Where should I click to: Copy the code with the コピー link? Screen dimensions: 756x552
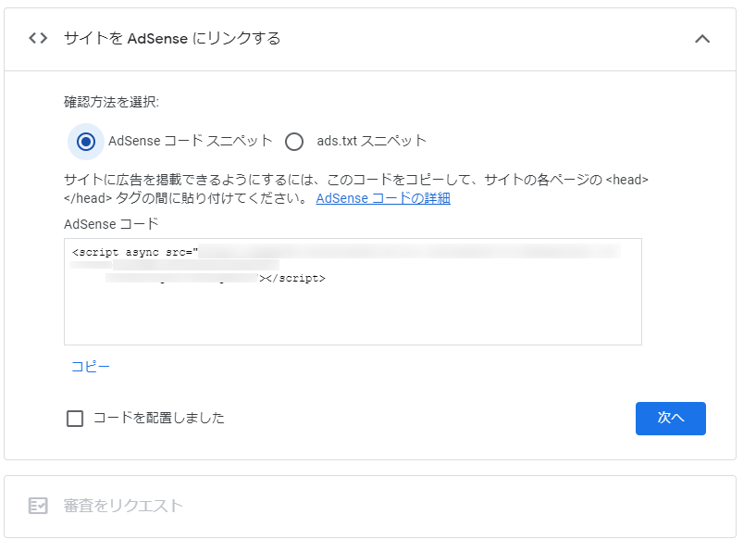[x=90, y=367]
